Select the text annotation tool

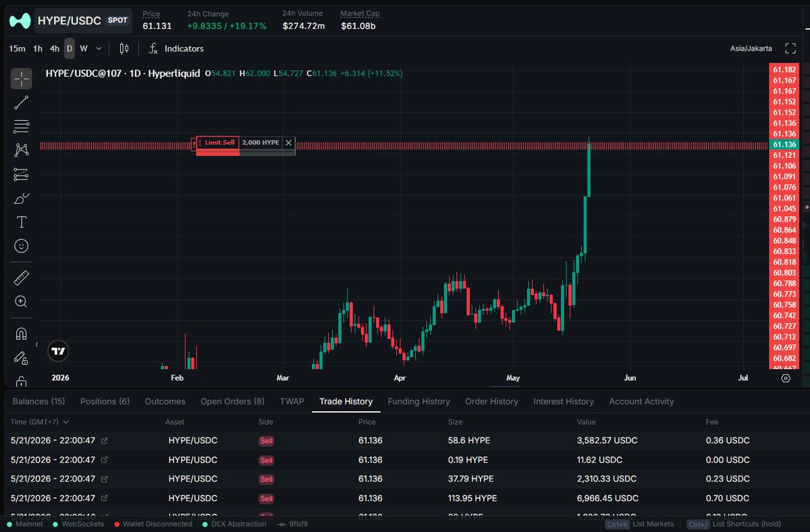[21, 222]
